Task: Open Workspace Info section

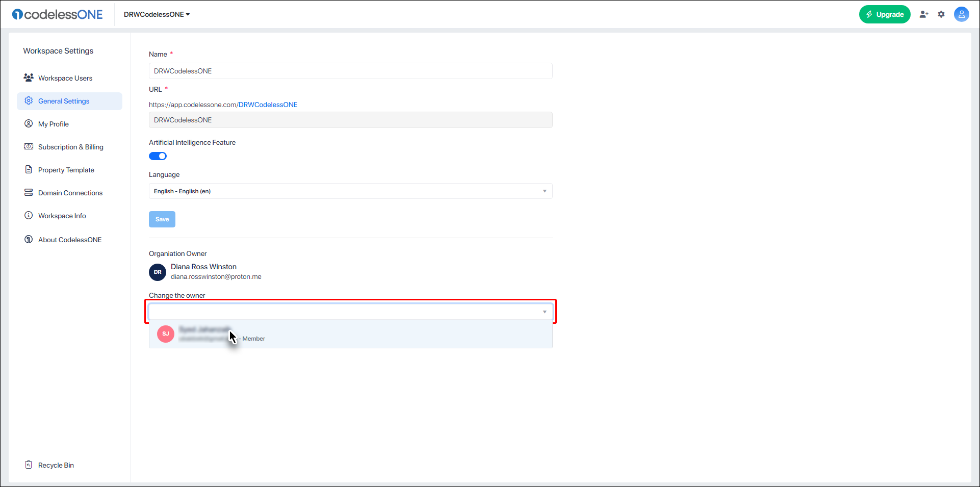Action: 69,216
